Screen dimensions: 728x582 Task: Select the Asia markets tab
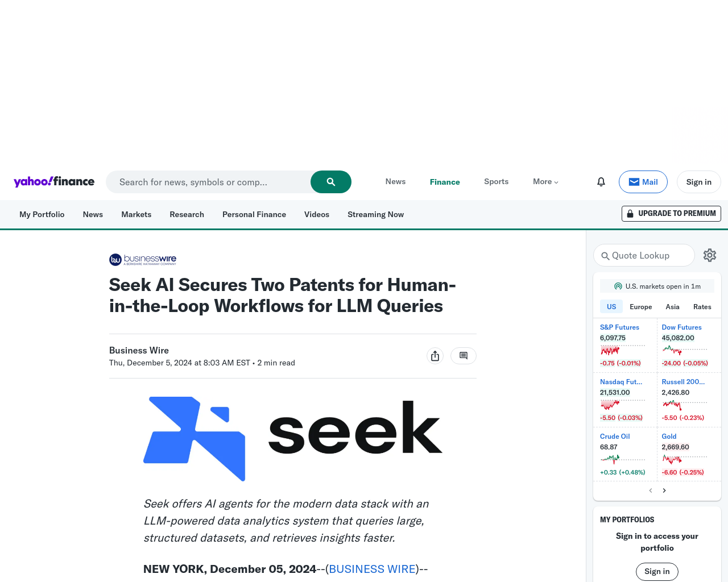(672, 307)
